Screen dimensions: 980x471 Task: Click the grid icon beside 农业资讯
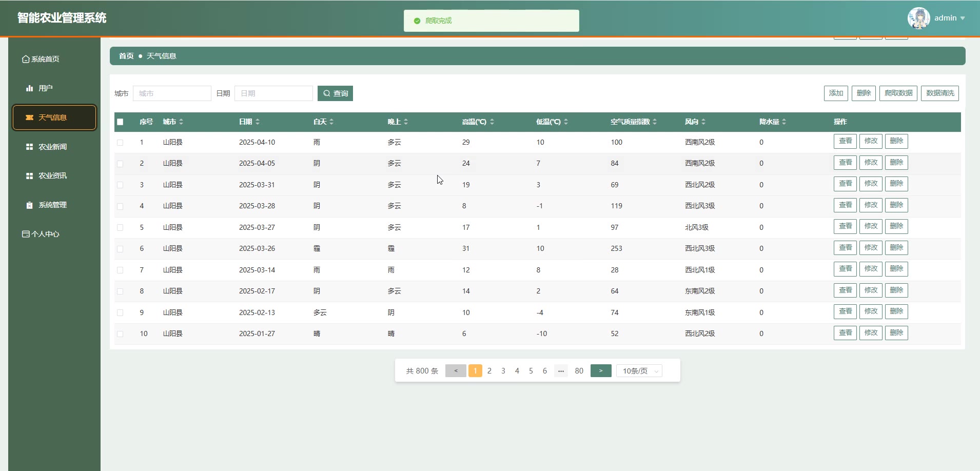[x=29, y=175]
